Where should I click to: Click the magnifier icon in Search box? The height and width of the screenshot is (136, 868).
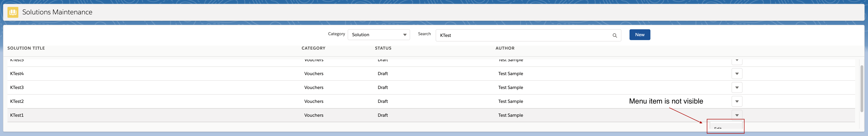pos(614,36)
